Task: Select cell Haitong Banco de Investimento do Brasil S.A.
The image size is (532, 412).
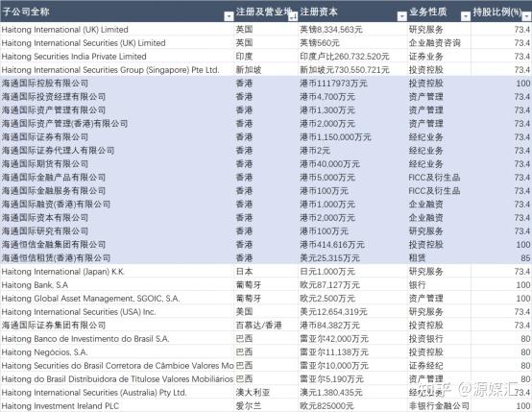Action: pyautogui.click(x=117, y=339)
